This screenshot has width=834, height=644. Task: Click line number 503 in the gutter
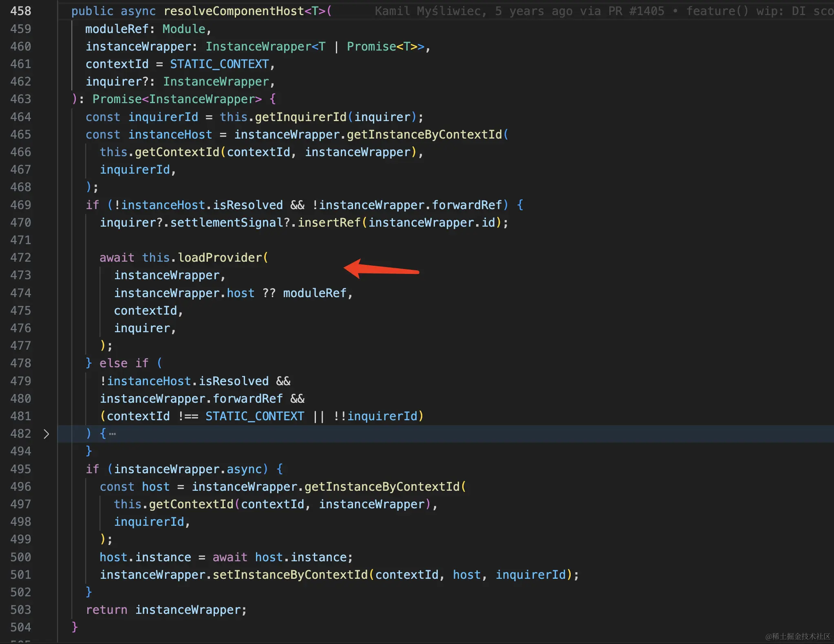tap(21, 610)
